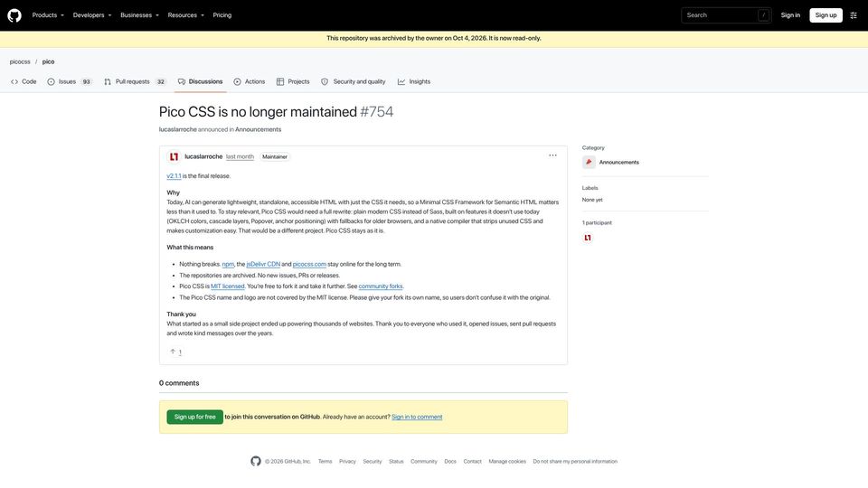Click the 'None yet' labels text

point(591,200)
